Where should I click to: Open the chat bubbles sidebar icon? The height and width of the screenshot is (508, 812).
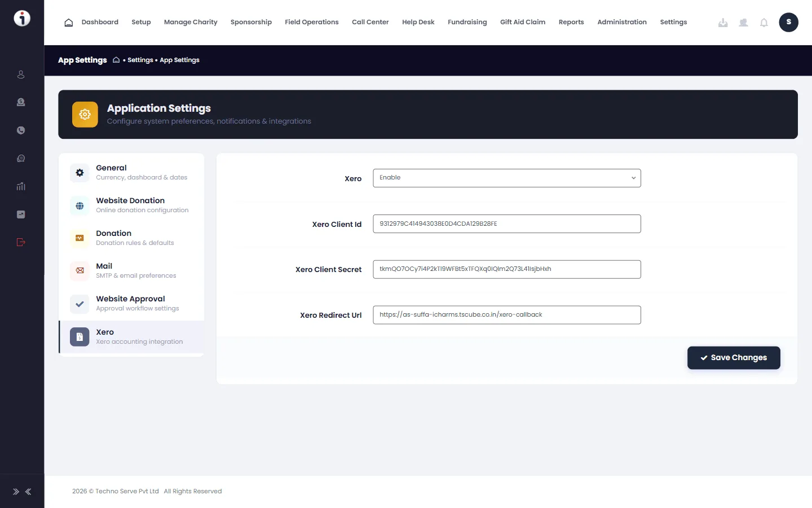point(21,159)
